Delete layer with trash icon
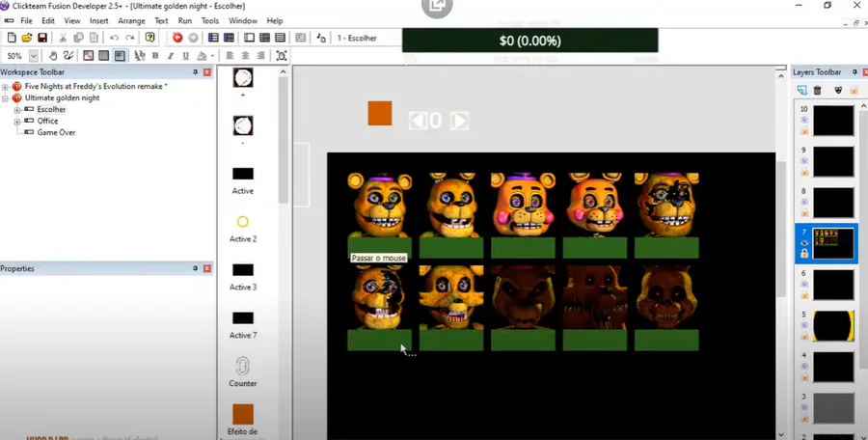Image resolution: width=868 pixels, height=440 pixels. coord(817,90)
